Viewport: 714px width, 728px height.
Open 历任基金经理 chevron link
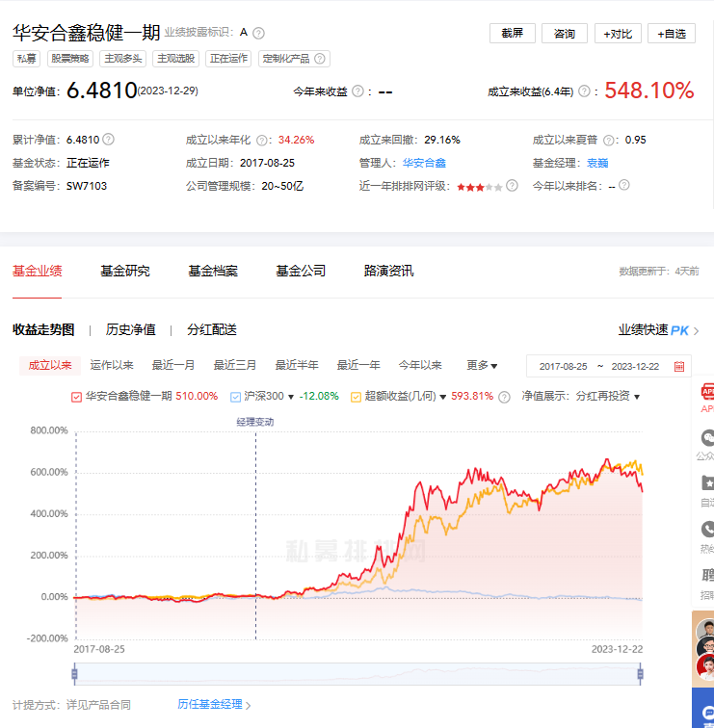[214, 704]
